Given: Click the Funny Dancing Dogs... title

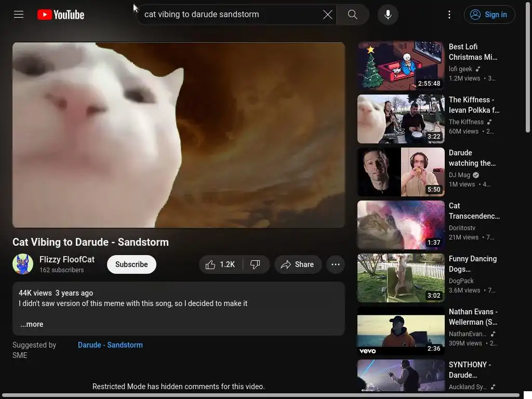Looking at the screenshot, I should [x=473, y=263].
